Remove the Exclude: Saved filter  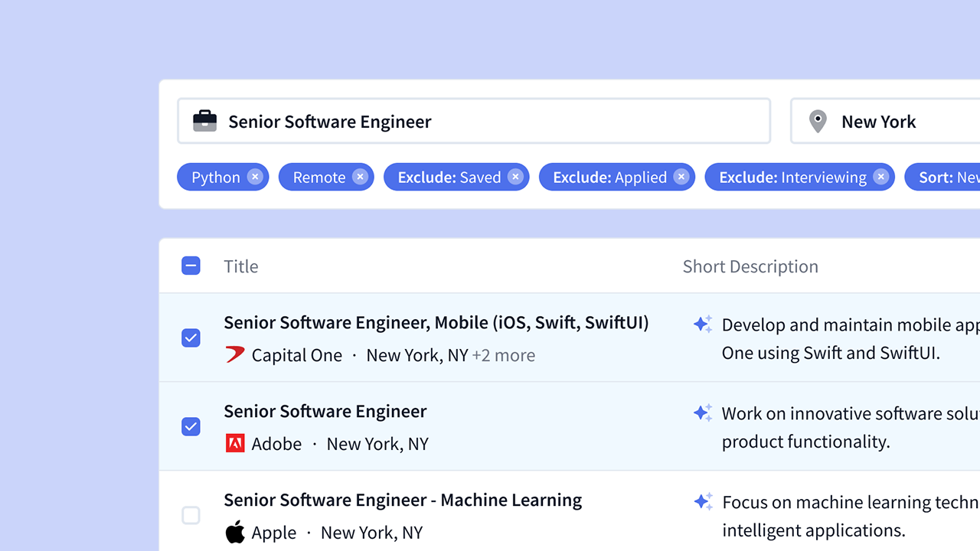(515, 177)
